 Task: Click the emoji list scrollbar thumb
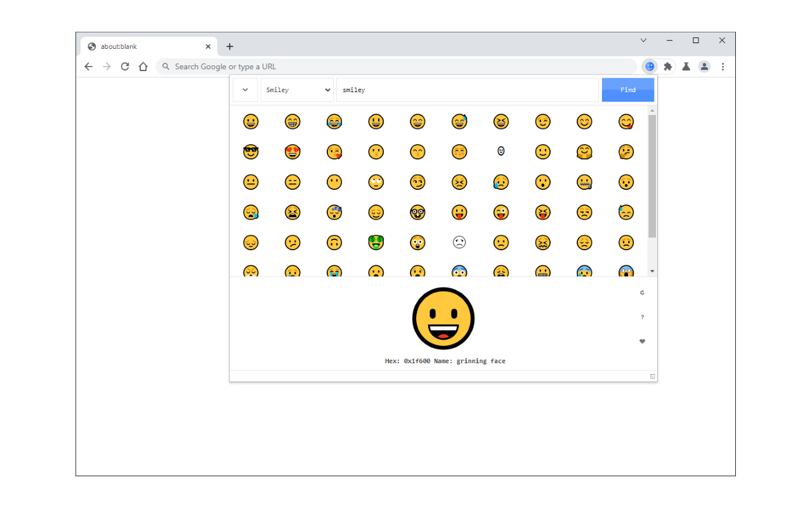point(652,176)
